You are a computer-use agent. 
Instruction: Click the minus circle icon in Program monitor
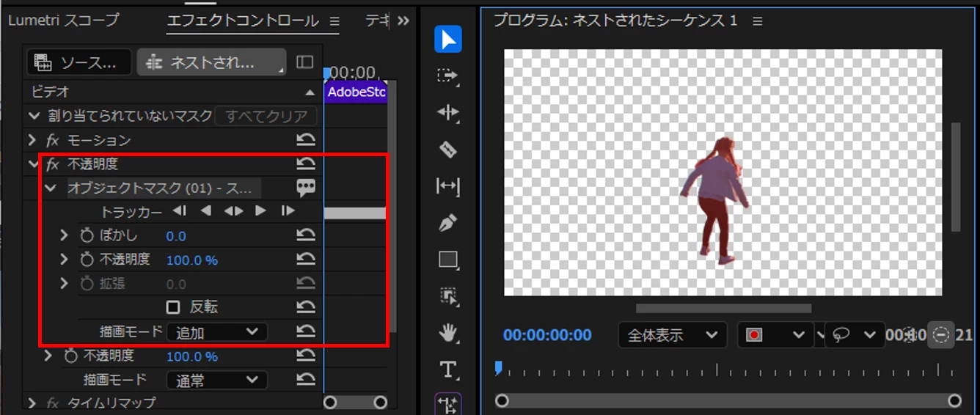tap(940, 335)
